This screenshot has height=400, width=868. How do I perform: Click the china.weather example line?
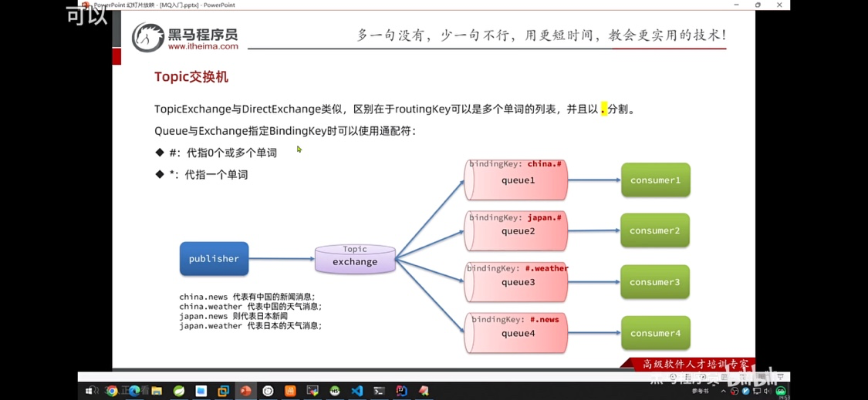250,307
